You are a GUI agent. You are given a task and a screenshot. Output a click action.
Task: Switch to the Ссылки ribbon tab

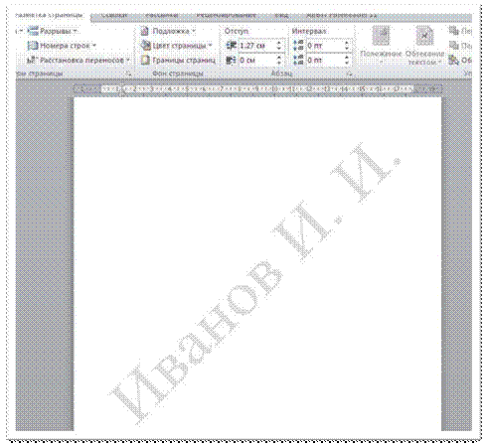point(114,15)
